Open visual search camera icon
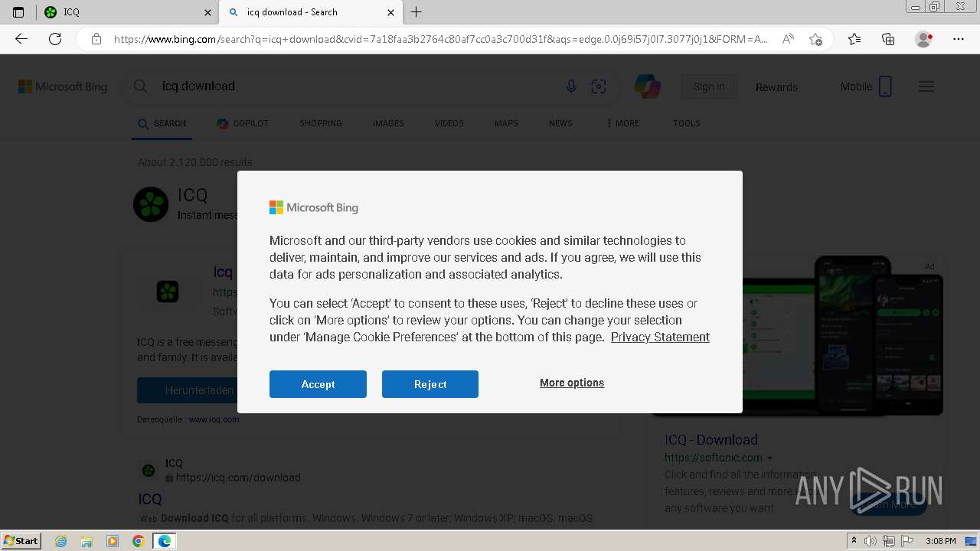This screenshot has height=551, width=980. [x=599, y=86]
